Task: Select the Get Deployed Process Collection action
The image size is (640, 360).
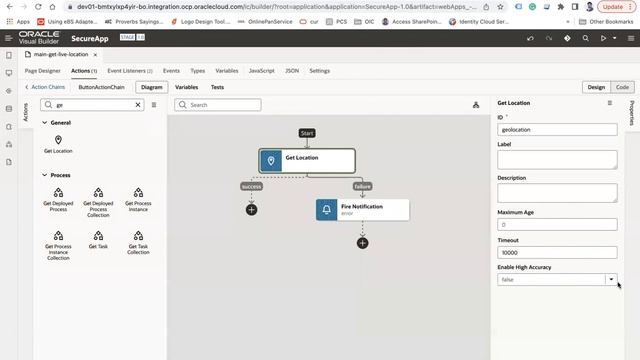Action: [98, 202]
